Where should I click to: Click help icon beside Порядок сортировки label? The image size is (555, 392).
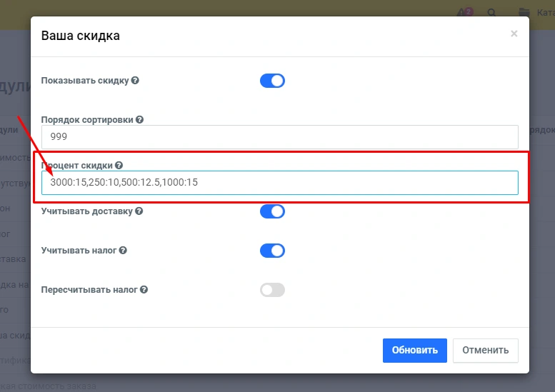coord(140,120)
